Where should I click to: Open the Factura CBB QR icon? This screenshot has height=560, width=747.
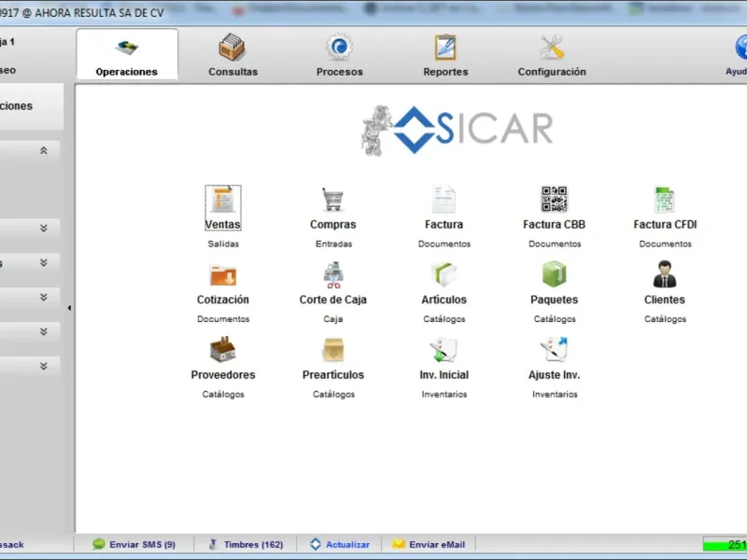coord(554,199)
